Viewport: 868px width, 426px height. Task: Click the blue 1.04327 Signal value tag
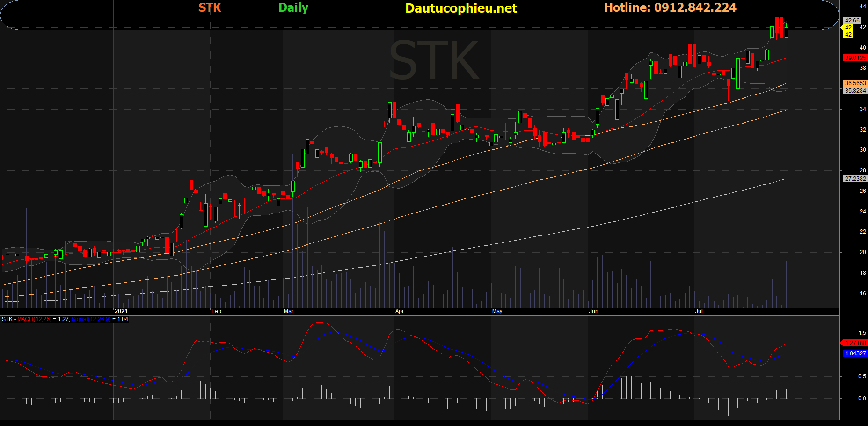(x=855, y=353)
